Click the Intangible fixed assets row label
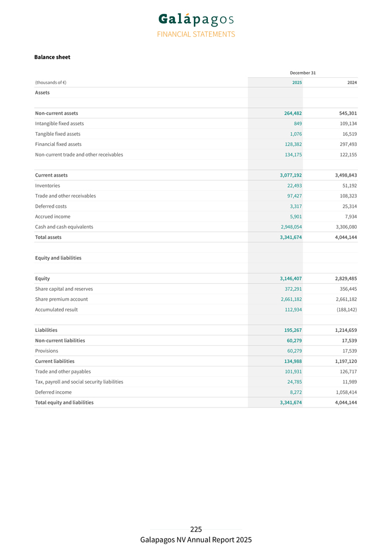 click(59, 123)
